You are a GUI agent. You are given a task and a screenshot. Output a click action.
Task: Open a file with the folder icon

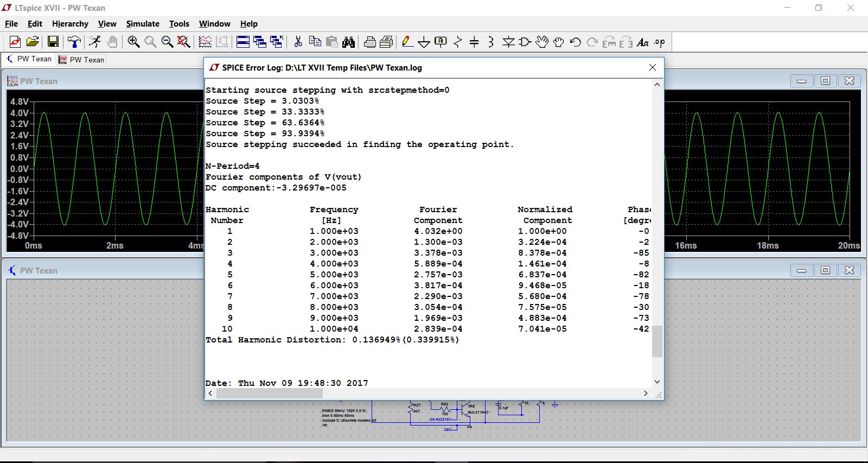pos(33,42)
